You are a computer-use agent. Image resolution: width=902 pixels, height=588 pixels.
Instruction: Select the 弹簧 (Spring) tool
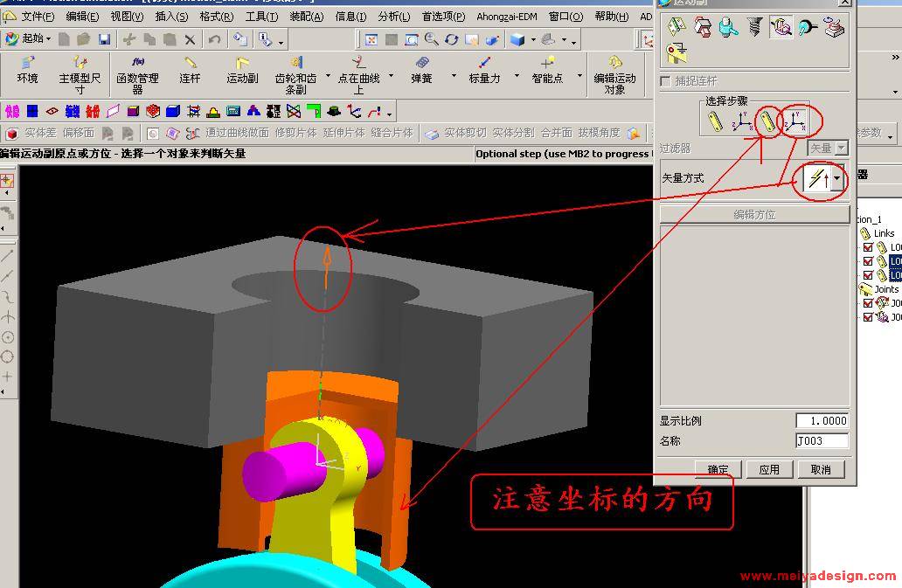421,70
